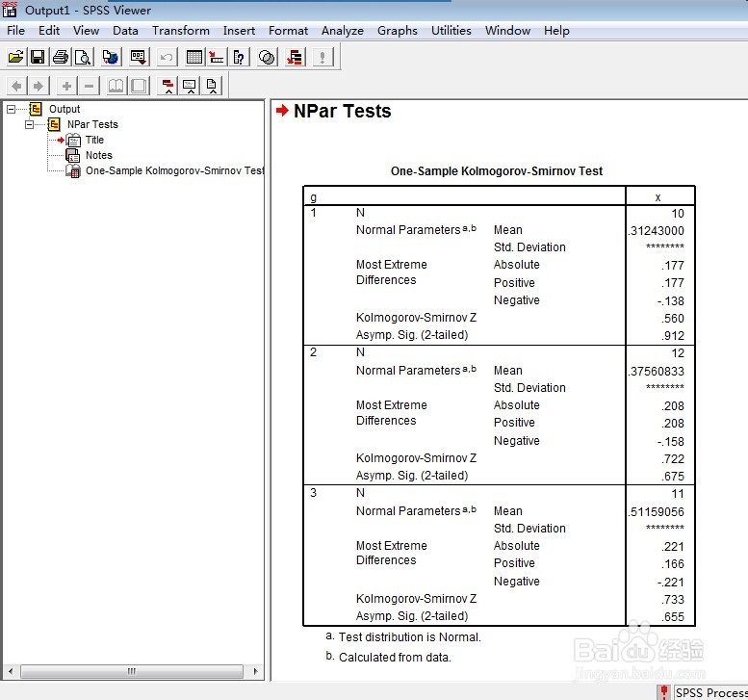Open the Analyze menu
Image resolution: width=748 pixels, height=700 pixels.
pos(343,31)
